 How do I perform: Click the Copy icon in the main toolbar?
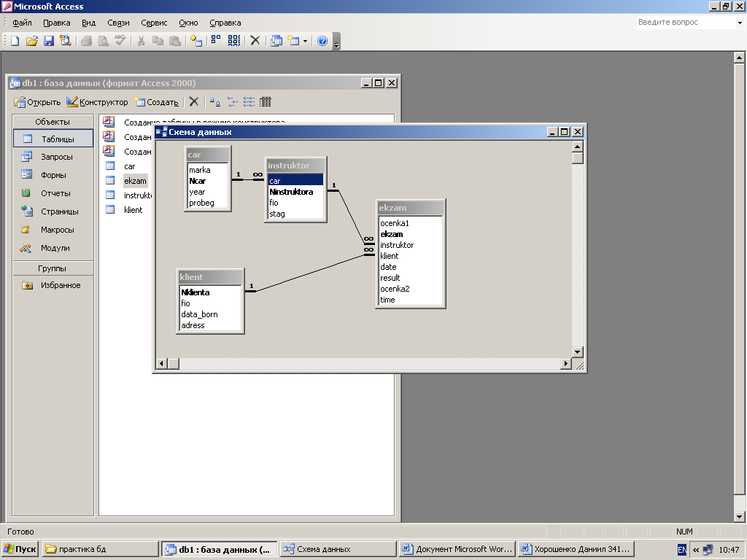158,41
